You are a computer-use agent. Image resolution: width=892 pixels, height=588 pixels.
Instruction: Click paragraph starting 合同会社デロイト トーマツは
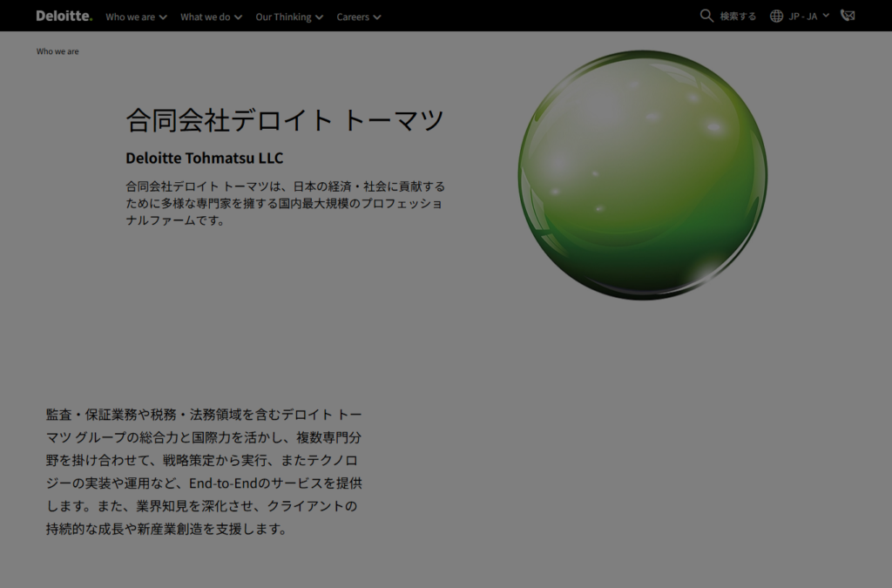[x=285, y=203]
